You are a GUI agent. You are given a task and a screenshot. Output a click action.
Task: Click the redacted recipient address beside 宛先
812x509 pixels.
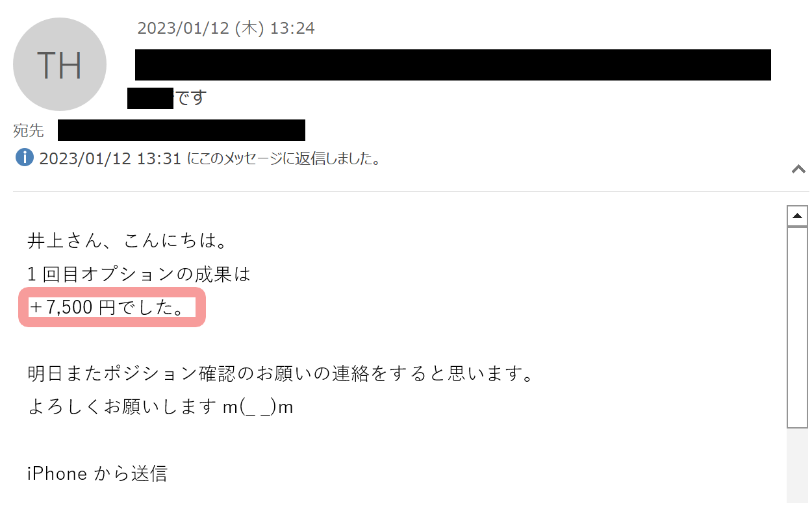(181, 130)
